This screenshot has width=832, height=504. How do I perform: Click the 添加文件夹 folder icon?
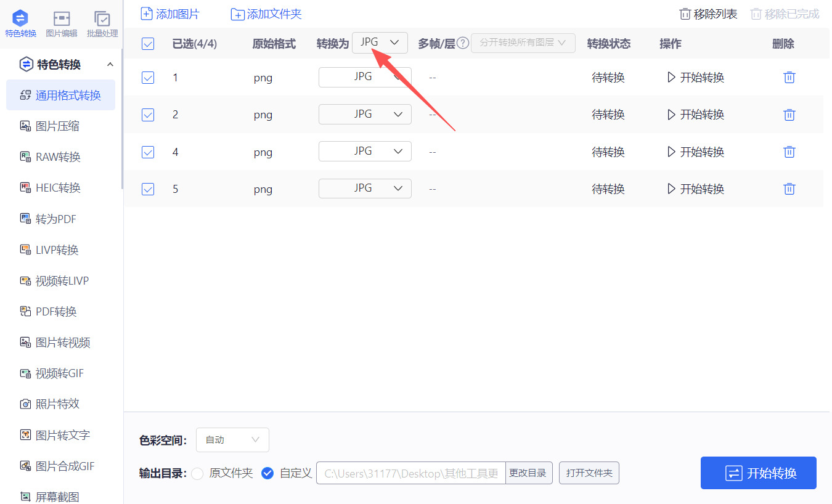coord(237,14)
